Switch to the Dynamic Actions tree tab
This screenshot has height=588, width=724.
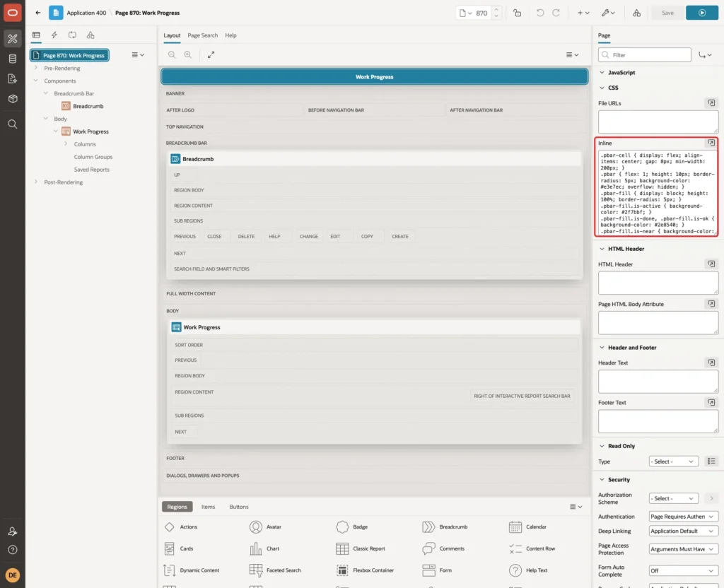pos(54,35)
